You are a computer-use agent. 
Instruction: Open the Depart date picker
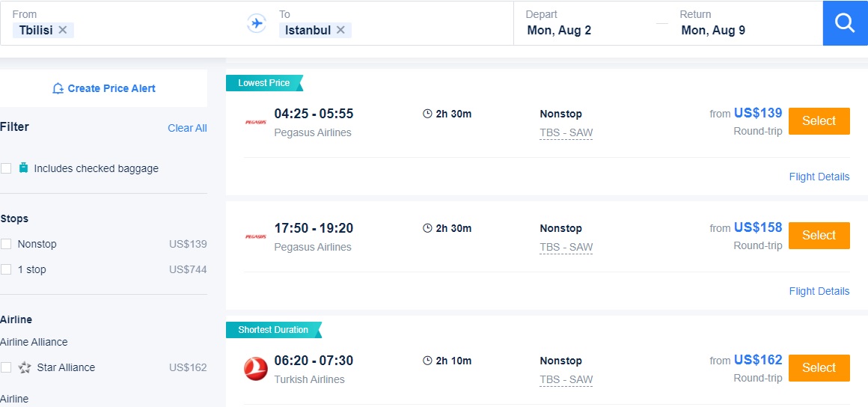pos(559,31)
